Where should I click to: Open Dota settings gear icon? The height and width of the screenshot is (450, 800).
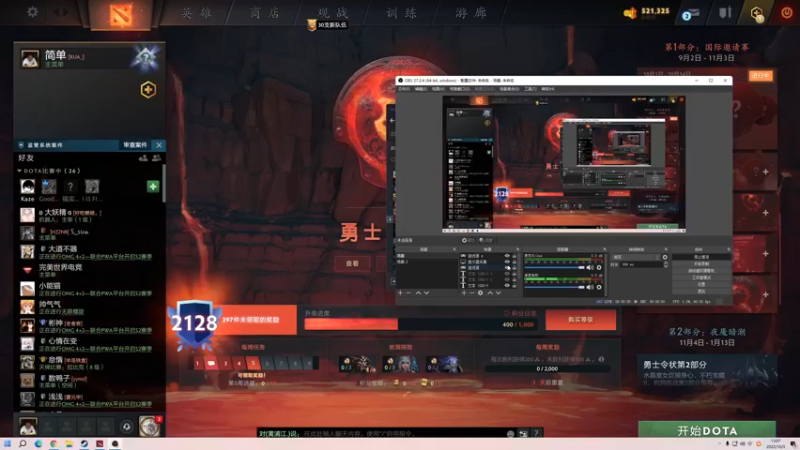[x=32, y=11]
